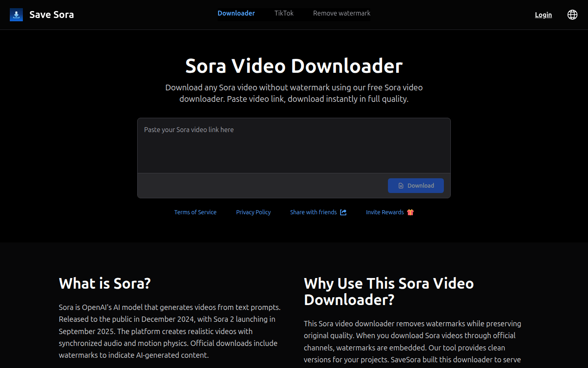Open language options via the globe symbol

coord(572,14)
